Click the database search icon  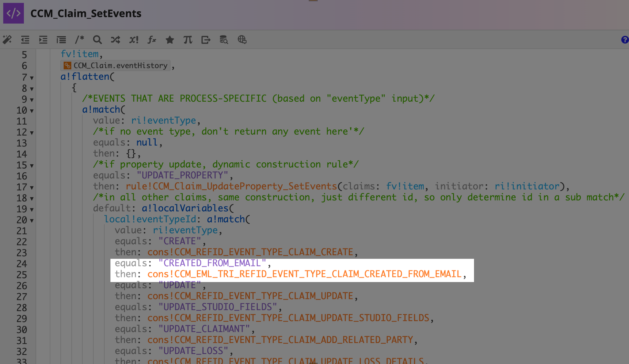click(224, 40)
